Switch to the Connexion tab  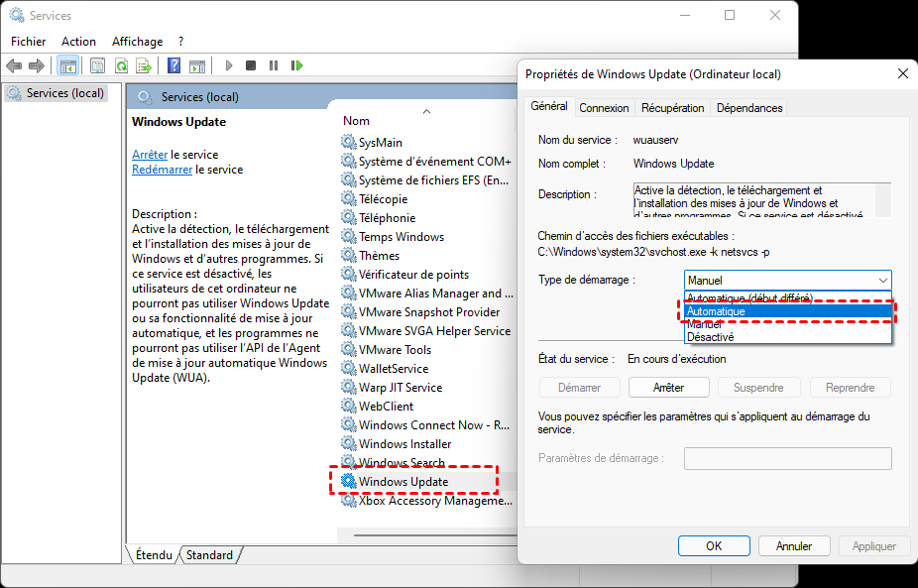(604, 108)
